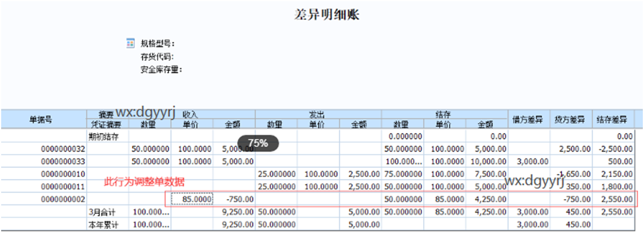Select the 9,250.00 income total in the 3月合计 row
Image resolution: width=644 pixels, height=234 pixels.
tap(238, 212)
